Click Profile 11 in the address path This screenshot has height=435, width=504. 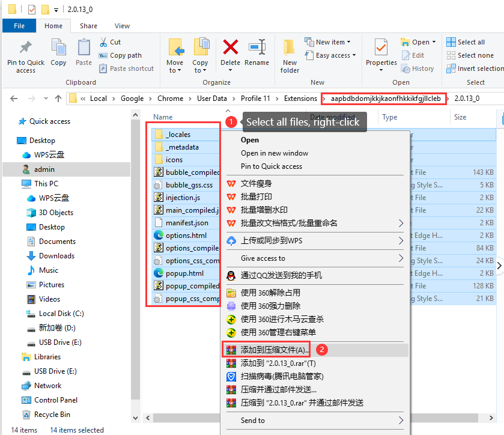click(255, 99)
